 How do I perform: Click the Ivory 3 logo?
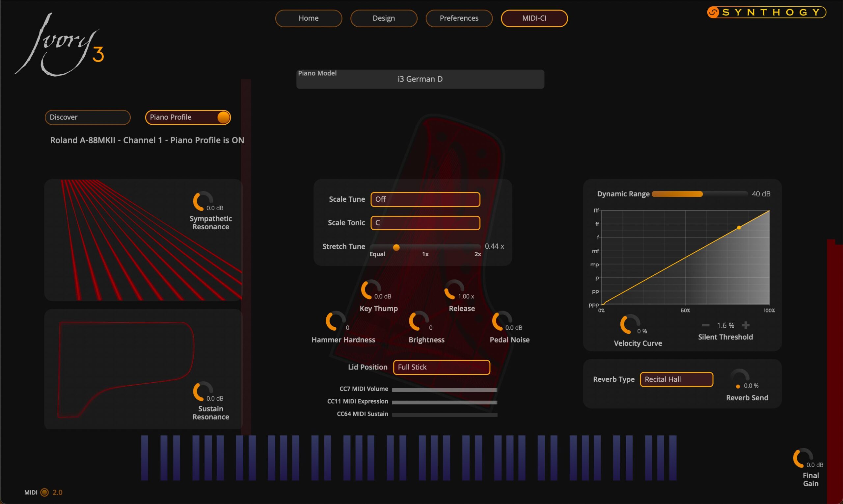tap(60, 44)
